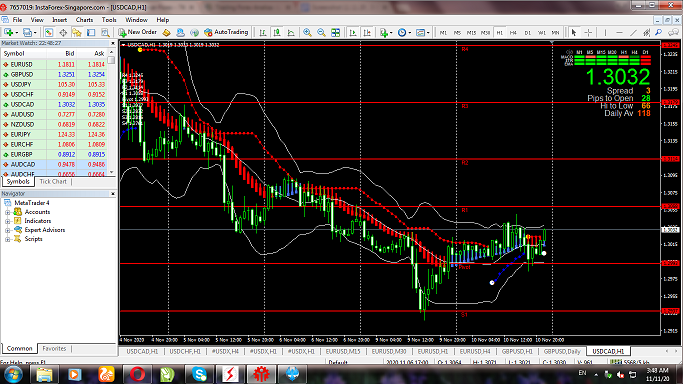Open the indicators list dropdown arrow

pyautogui.click(x=391, y=33)
